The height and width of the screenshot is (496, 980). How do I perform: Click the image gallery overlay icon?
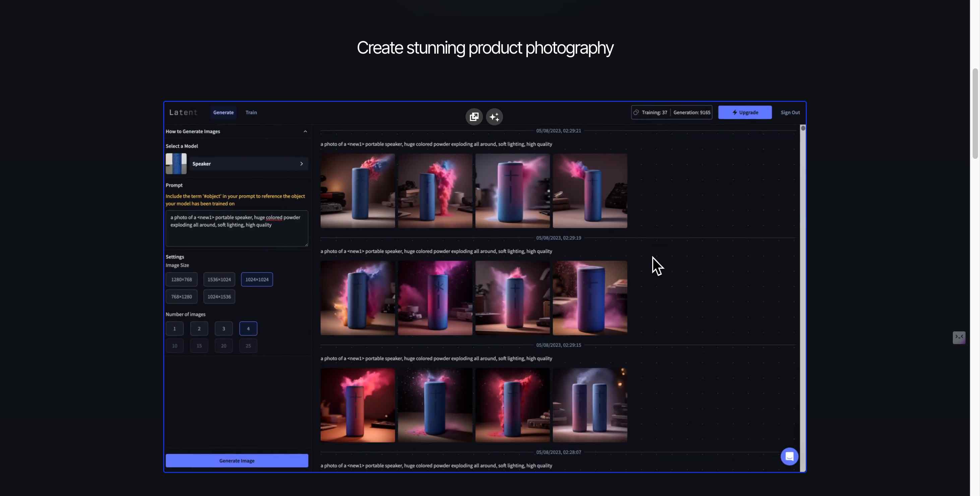(474, 117)
